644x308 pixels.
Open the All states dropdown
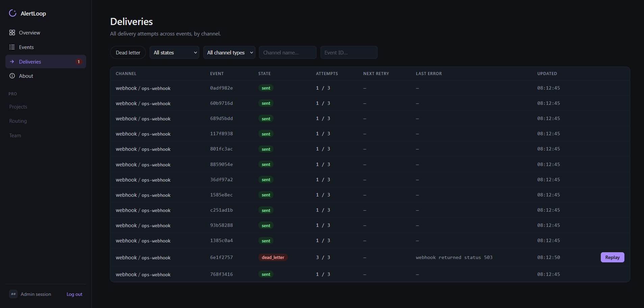pos(175,52)
